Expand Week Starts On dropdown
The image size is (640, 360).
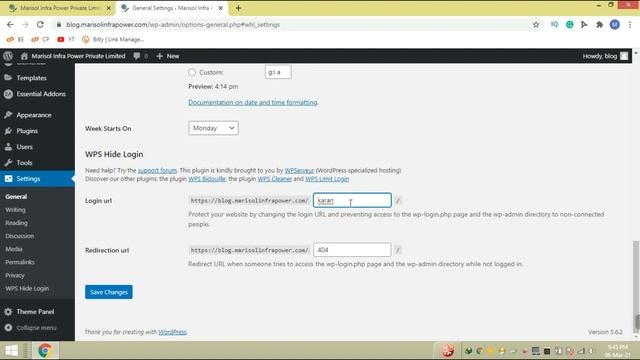pos(213,128)
